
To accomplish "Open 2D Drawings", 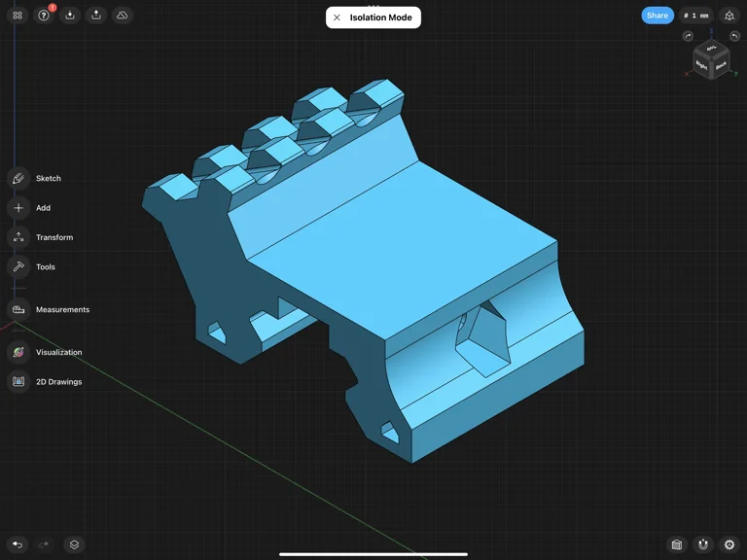I will click(18, 382).
